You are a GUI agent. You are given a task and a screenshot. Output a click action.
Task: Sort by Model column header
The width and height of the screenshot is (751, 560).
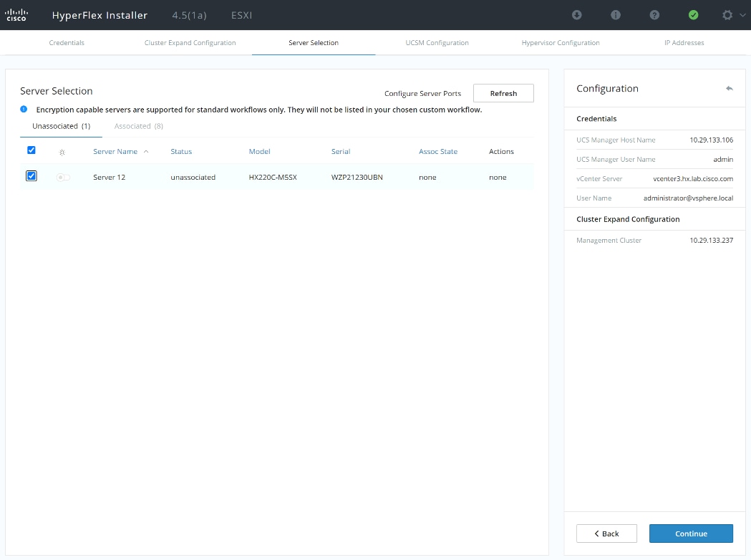tap(260, 151)
